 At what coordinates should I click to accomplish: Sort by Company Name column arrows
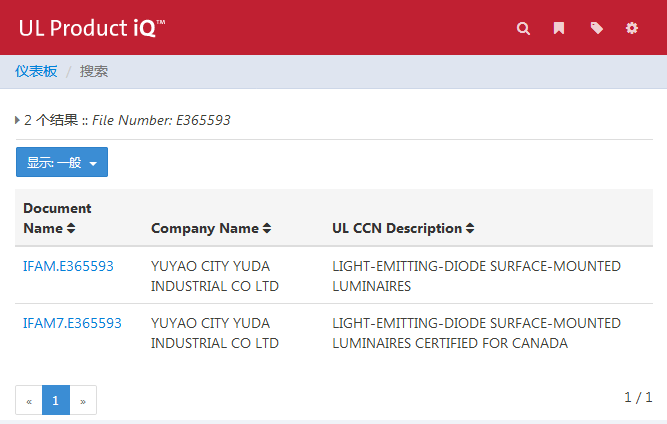pos(267,229)
